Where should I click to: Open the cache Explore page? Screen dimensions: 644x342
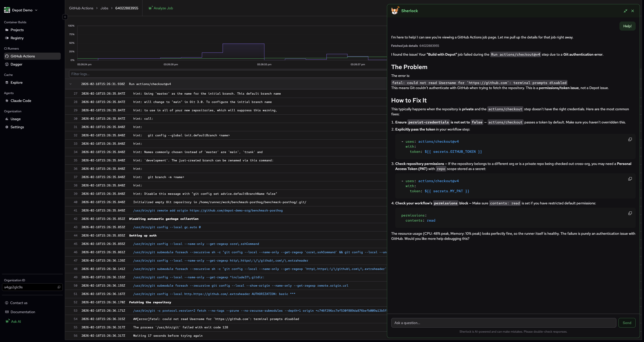click(x=17, y=82)
